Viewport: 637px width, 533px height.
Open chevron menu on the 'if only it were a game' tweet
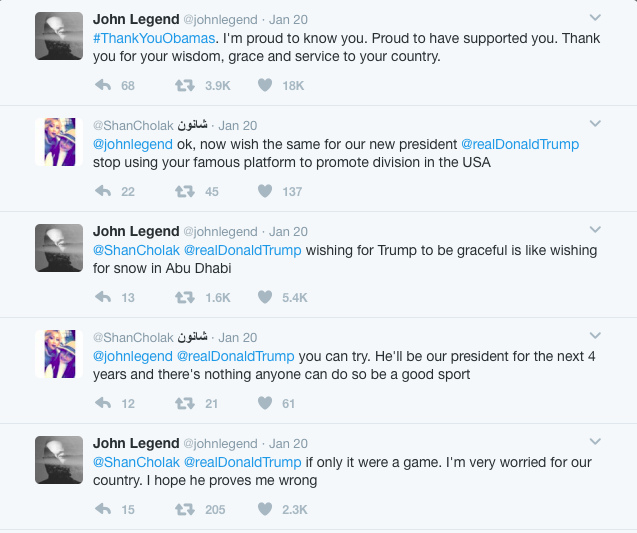(x=595, y=442)
